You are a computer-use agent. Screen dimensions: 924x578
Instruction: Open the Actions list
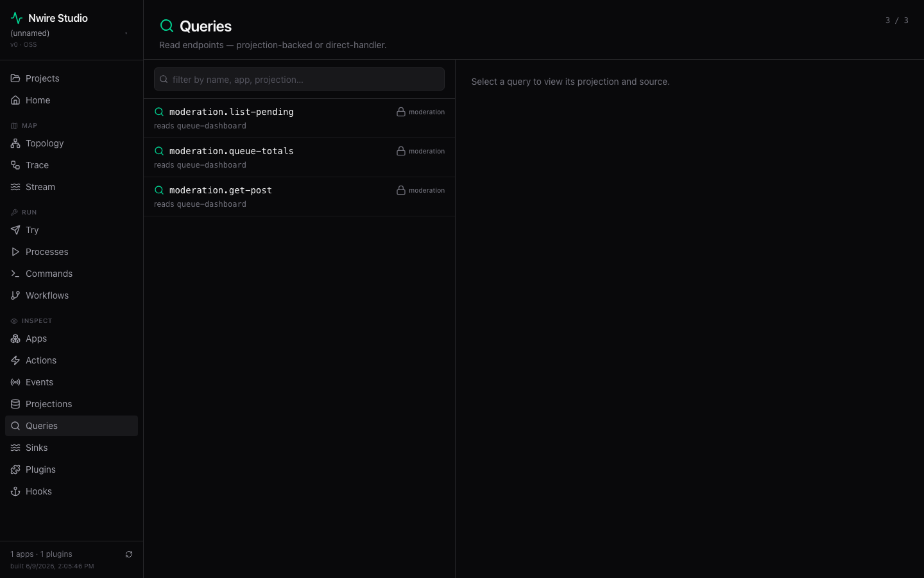(71, 360)
